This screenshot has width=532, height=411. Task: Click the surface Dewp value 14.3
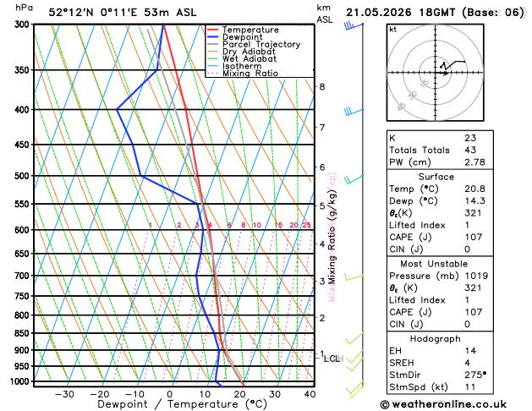click(x=474, y=200)
